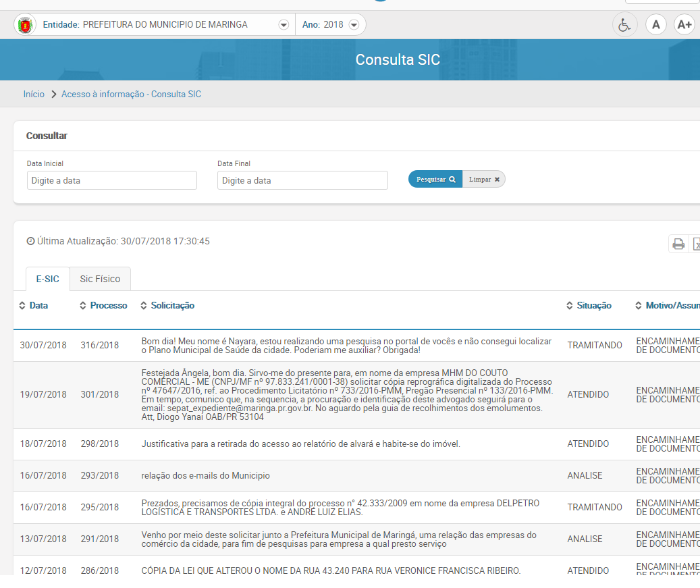Focus the Data Final date field
The image size is (700, 588).
pyautogui.click(x=302, y=180)
